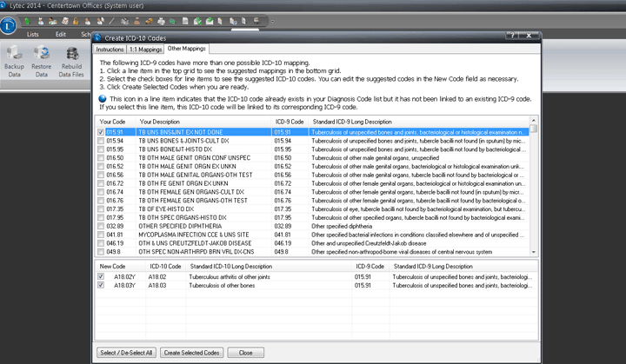The width and height of the screenshot is (626, 364).
Task: Click the person at desk toolbar icon
Action: click(256, 21)
